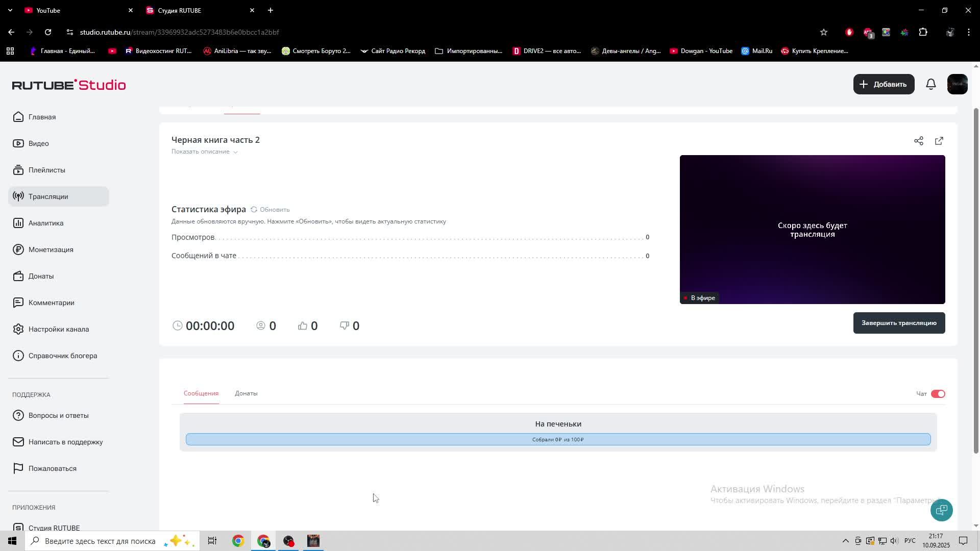
Task: Switch to the Донаты tab
Action: click(246, 393)
